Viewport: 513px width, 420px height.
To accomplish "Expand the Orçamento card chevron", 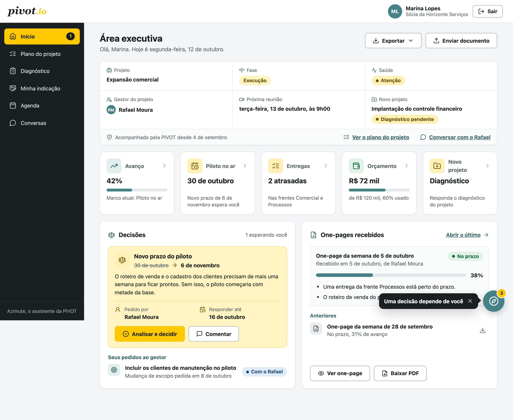I will coord(407,166).
